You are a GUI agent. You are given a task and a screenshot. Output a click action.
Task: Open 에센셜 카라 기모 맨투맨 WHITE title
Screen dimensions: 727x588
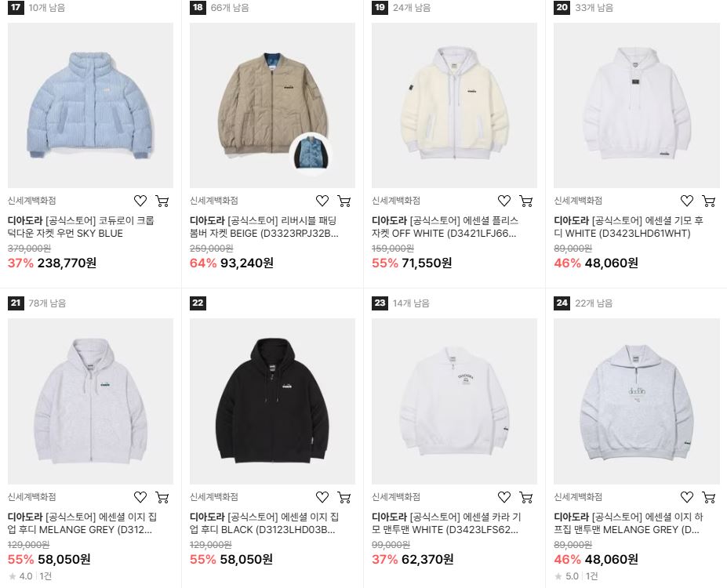pos(446,523)
